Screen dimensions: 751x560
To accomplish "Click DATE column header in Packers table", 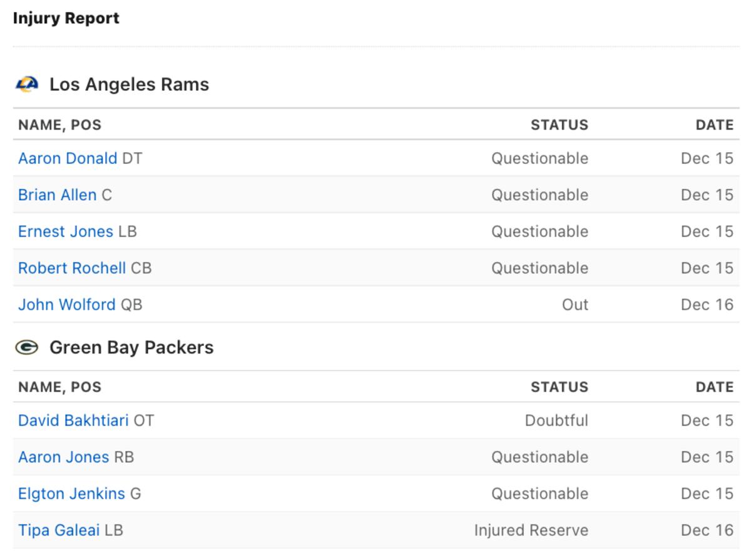I will coord(714,387).
